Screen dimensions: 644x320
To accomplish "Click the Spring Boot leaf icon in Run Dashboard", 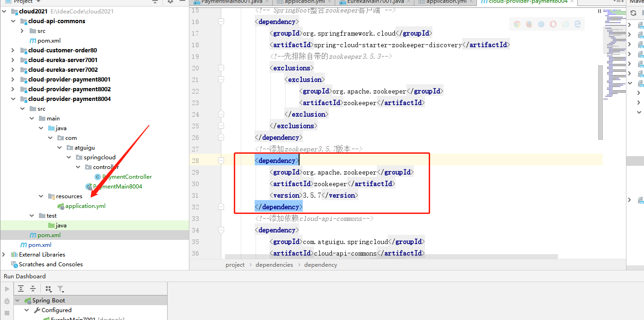I will (28, 301).
